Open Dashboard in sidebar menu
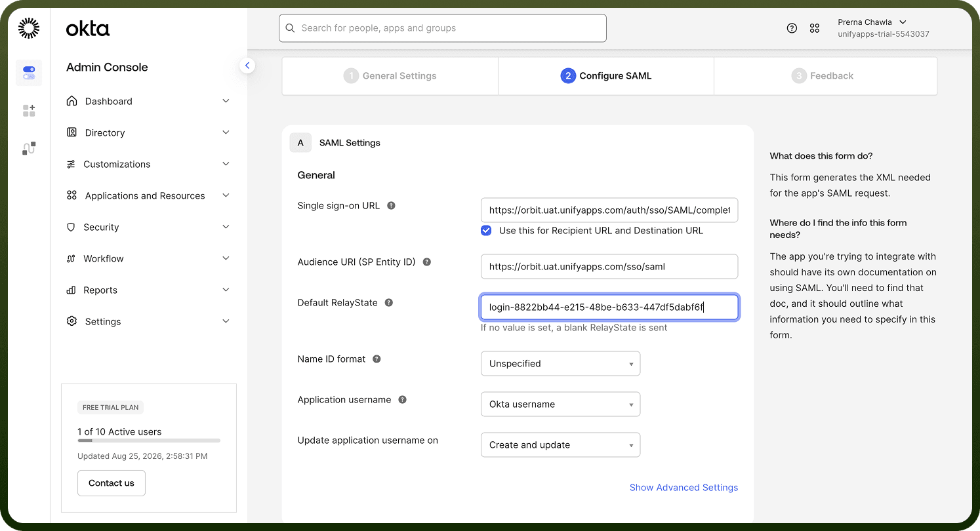 [148, 101]
